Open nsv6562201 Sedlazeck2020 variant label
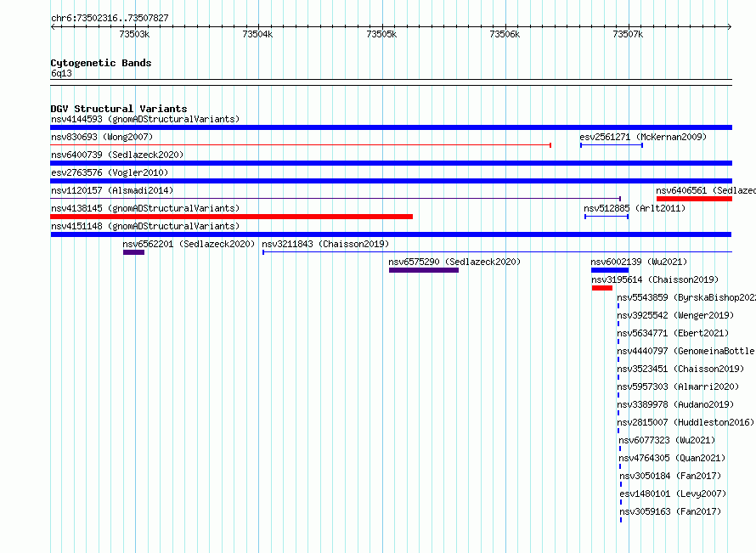The width and height of the screenshot is (756, 553). click(189, 244)
